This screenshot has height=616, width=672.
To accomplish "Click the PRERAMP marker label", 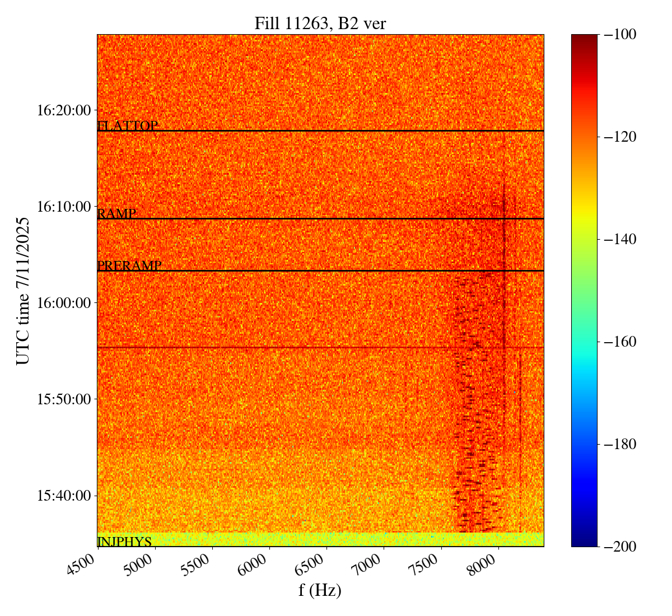I will 129,265.
